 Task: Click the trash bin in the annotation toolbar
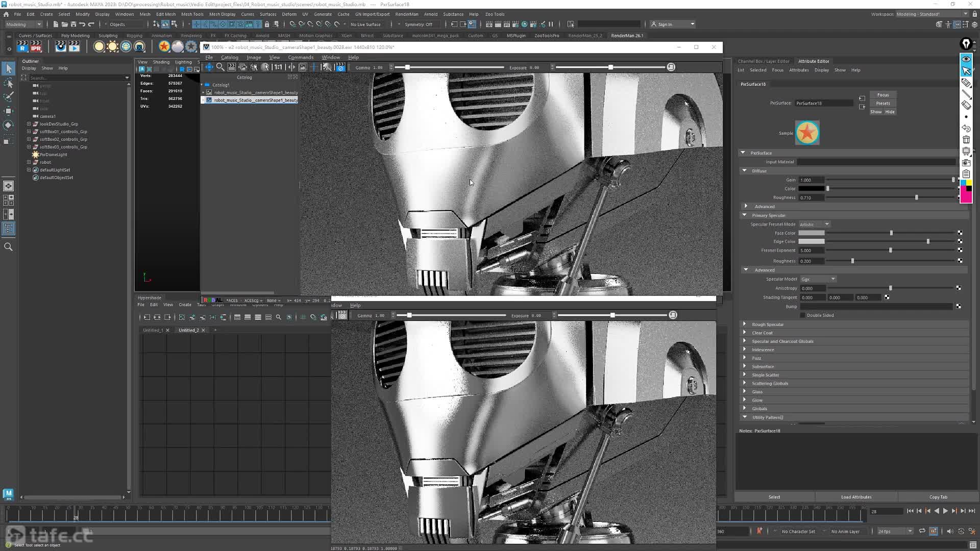pos(966,140)
